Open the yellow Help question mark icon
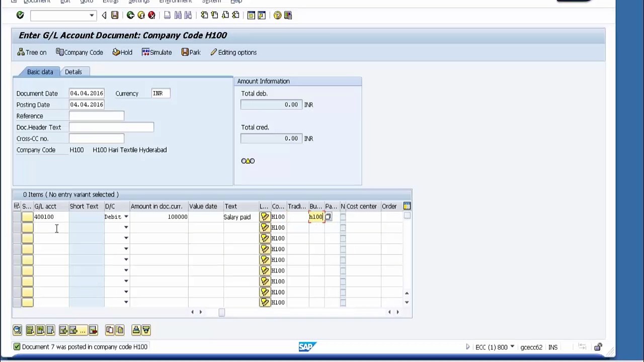The height and width of the screenshot is (362, 644). pos(278,15)
